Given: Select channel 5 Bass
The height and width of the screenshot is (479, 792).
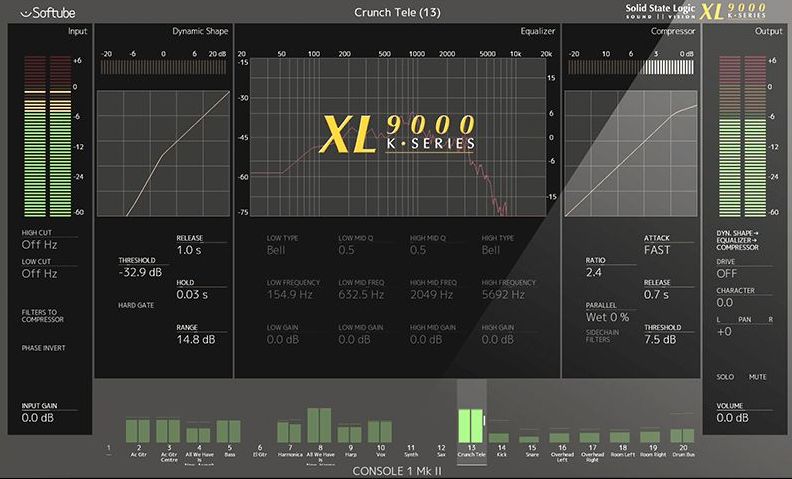Looking at the screenshot, I should (x=229, y=438).
